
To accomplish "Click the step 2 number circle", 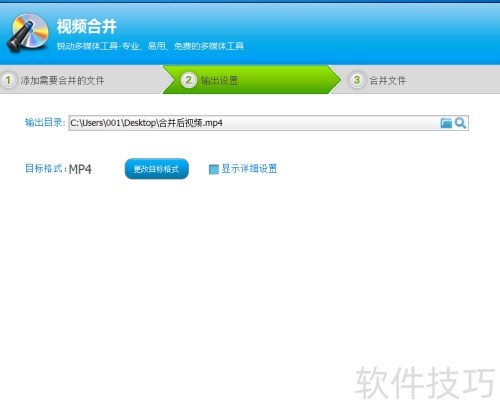I will click(188, 80).
